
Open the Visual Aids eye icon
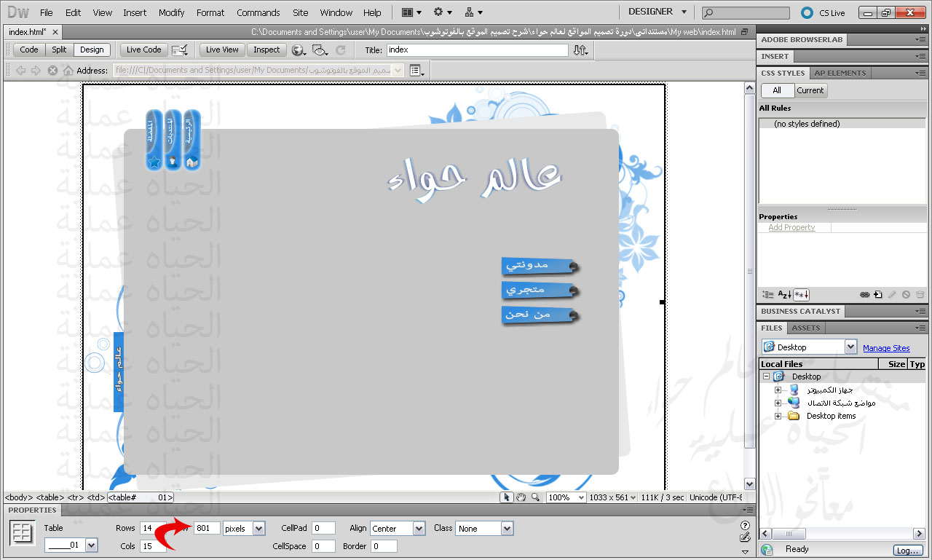(x=319, y=50)
